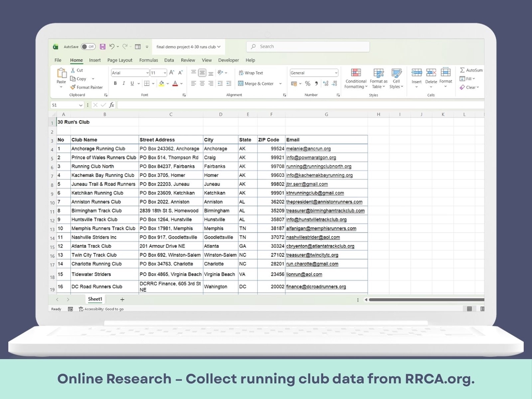Switch to the Page Layout tab
532x399 pixels.
pos(120,60)
